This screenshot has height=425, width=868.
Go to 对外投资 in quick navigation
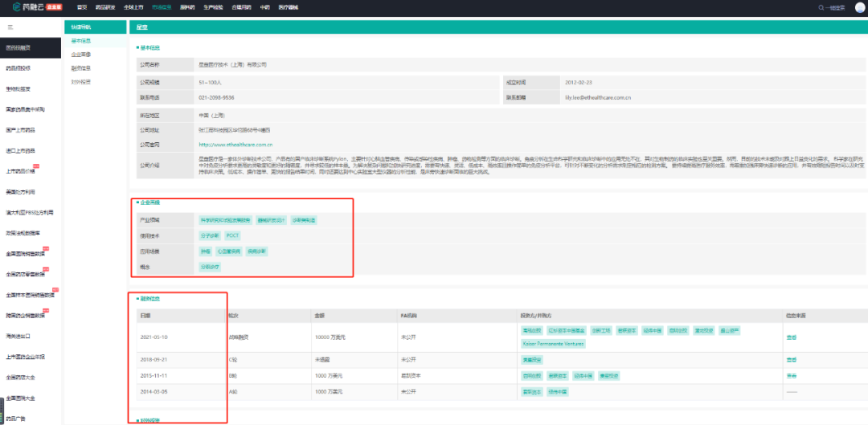click(81, 82)
